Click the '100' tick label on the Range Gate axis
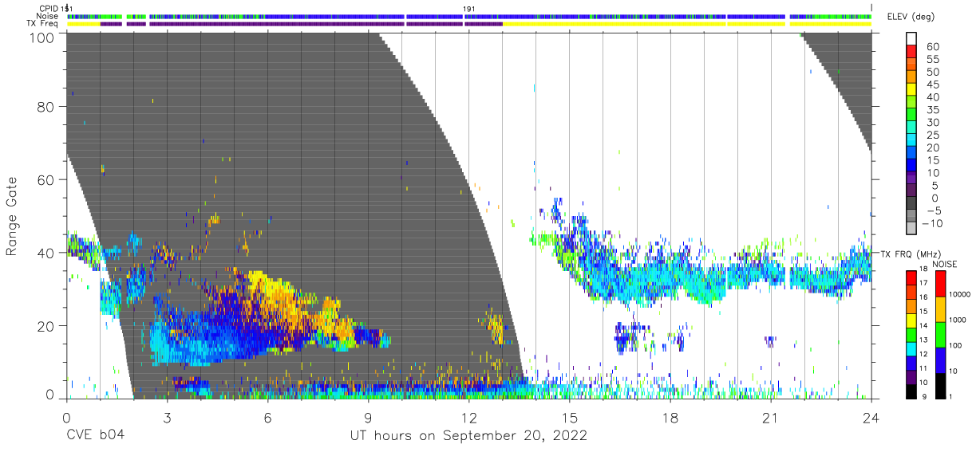Viewport: 980px width, 452px height. [41, 37]
